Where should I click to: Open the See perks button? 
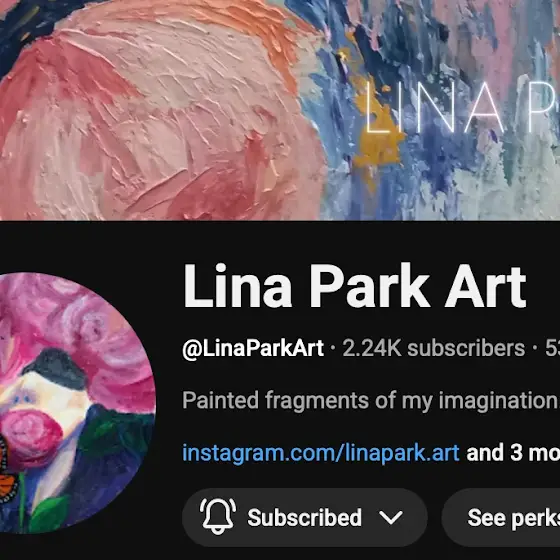[501, 518]
